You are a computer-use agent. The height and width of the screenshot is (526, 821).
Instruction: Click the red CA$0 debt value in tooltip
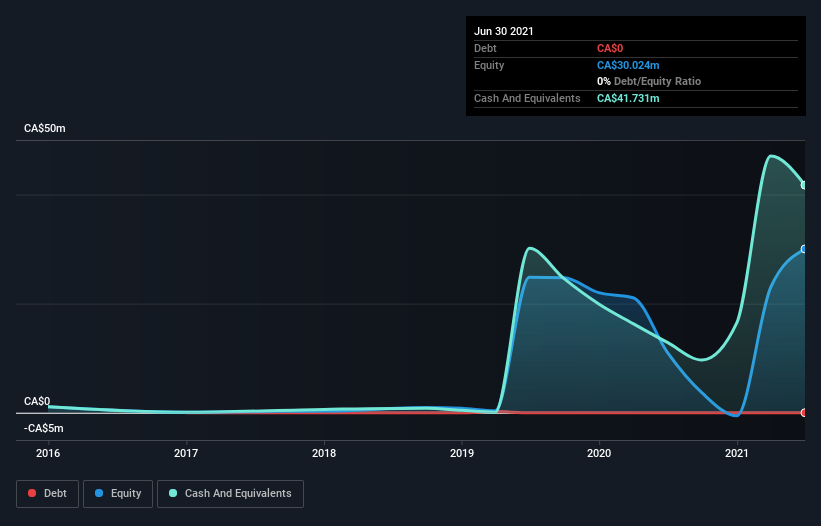[610, 48]
